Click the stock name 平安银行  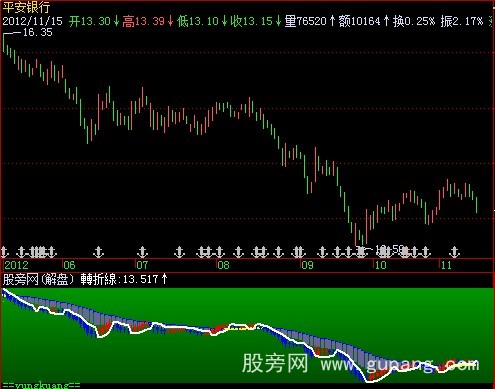pyautogui.click(x=26, y=7)
